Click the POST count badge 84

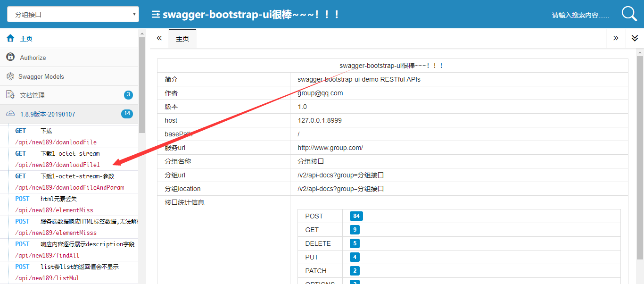click(356, 216)
